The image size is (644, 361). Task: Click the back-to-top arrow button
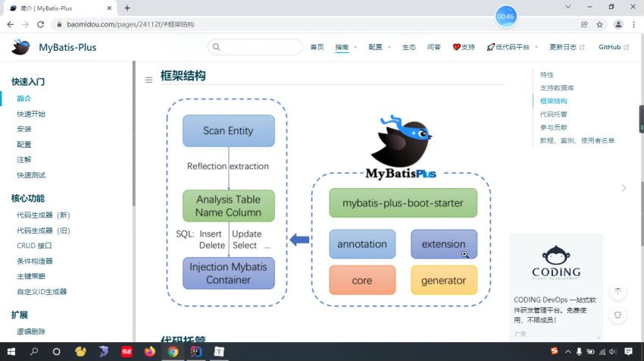click(x=617, y=291)
